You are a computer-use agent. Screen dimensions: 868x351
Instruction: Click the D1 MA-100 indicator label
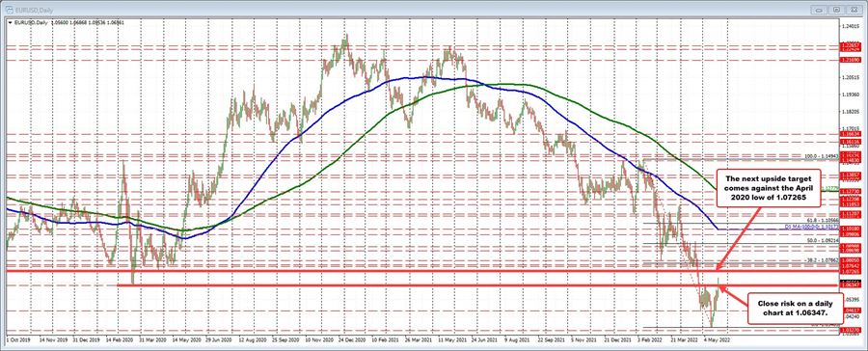click(812, 227)
